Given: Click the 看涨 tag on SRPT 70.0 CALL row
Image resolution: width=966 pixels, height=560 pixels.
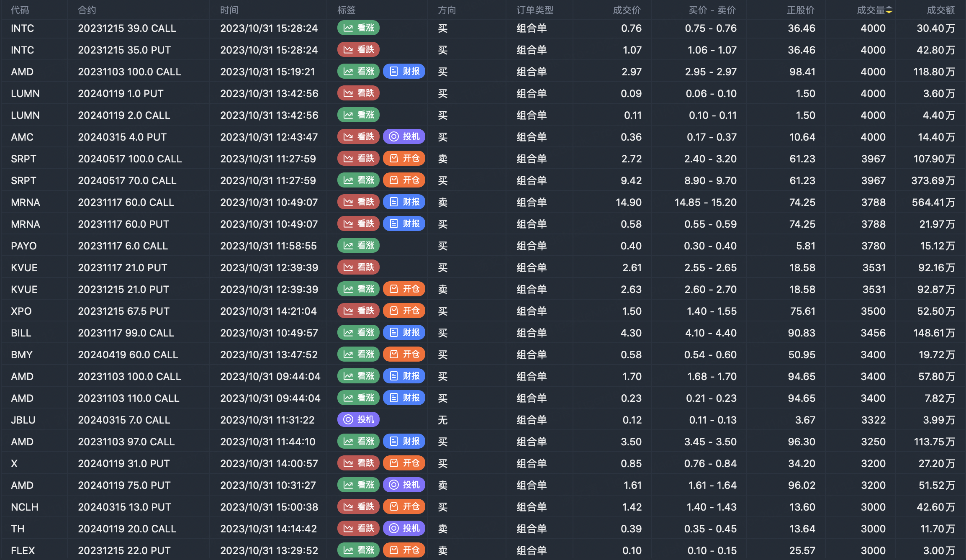Looking at the screenshot, I should 358,180.
